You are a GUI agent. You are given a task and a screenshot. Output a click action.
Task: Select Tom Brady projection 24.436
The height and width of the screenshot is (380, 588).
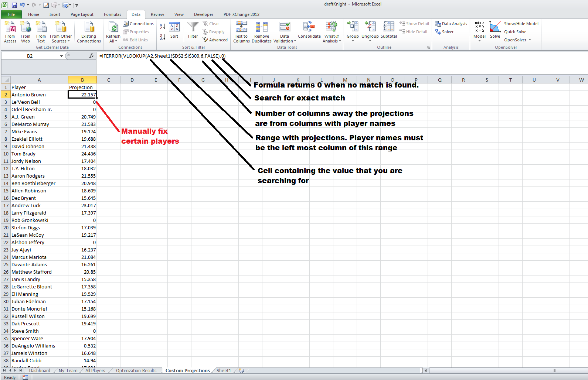pos(82,154)
